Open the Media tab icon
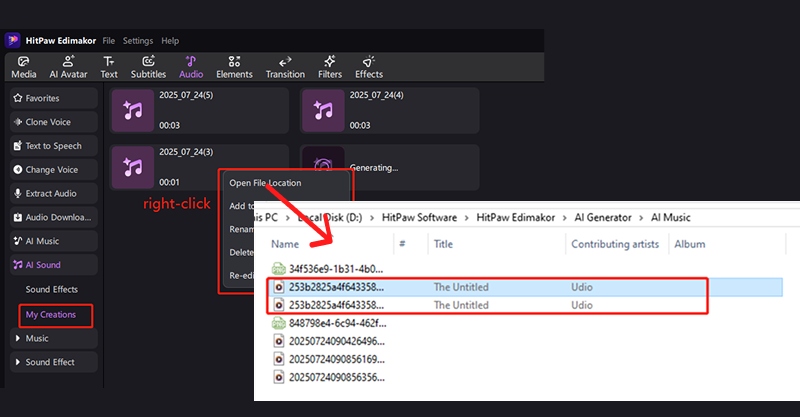Screen dimensions: 800x417 [23, 62]
